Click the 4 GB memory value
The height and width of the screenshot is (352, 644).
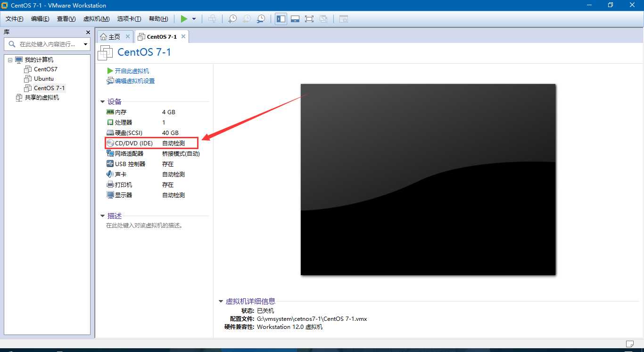tap(169, 112)
